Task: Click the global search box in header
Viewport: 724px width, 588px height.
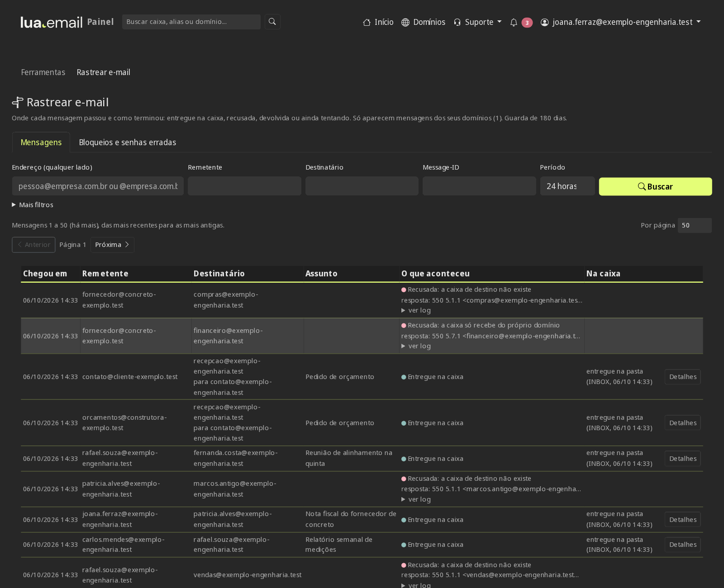Action: click(191, 22)
